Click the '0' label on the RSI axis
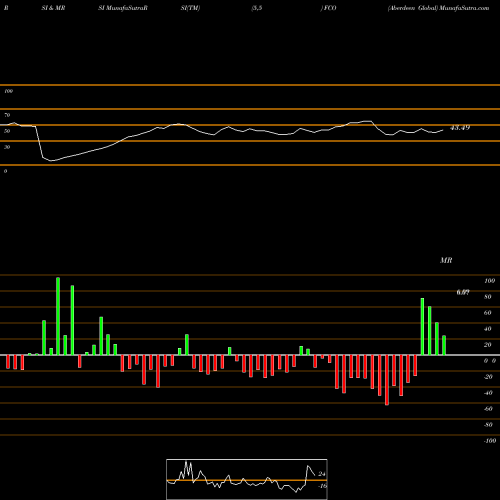 (5, 171)
